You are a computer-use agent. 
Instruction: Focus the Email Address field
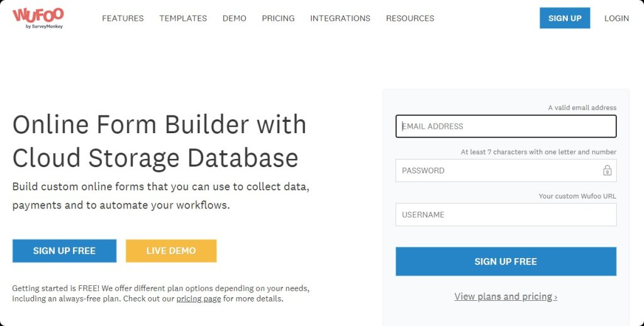(506, 126)
